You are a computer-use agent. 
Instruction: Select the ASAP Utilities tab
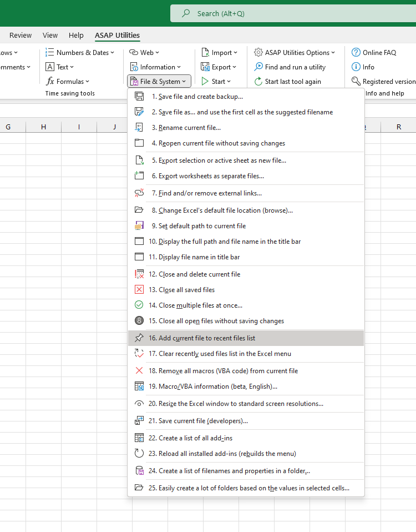click(x=117, y=36)
